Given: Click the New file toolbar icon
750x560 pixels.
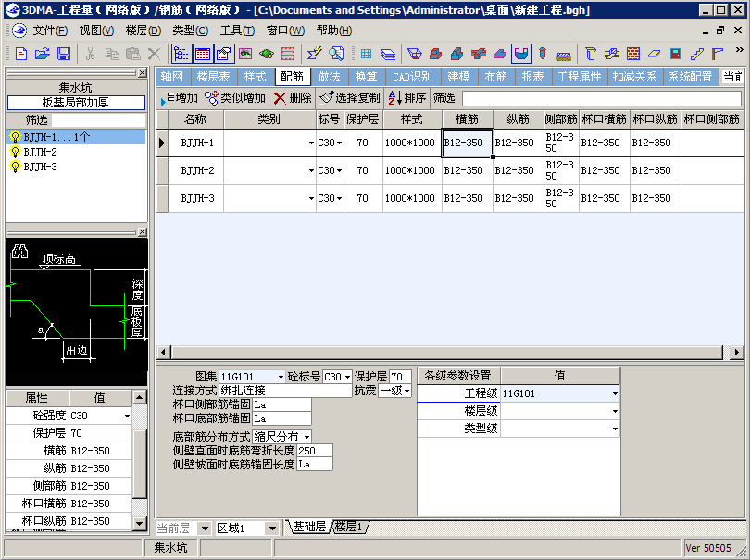Looking at the screenshot, I should [x=21, y=54].
